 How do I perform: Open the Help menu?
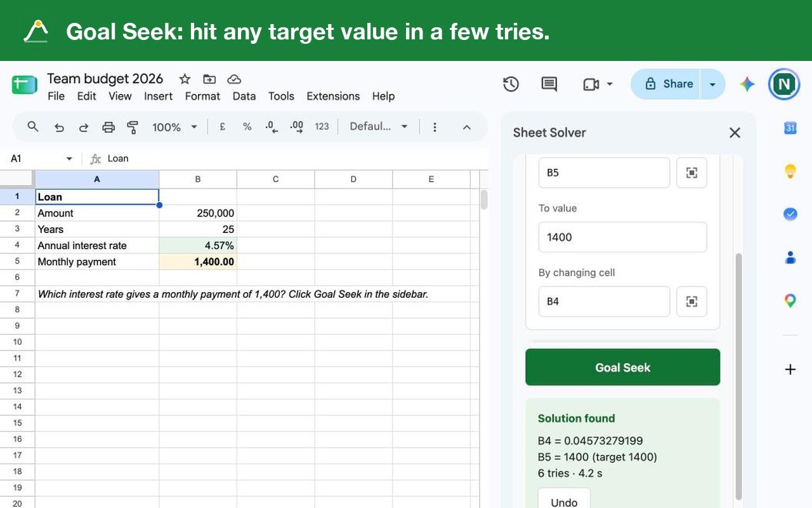coord(383,96)
